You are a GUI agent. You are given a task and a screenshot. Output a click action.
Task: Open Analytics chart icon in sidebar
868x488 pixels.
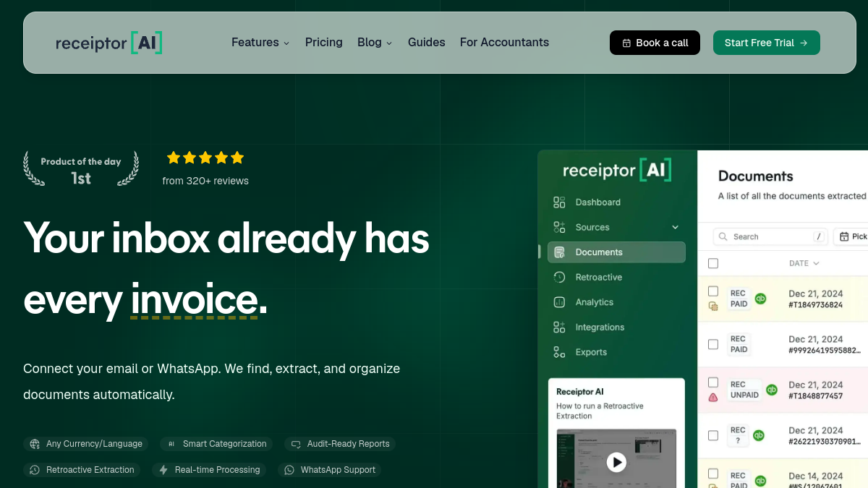559,302
